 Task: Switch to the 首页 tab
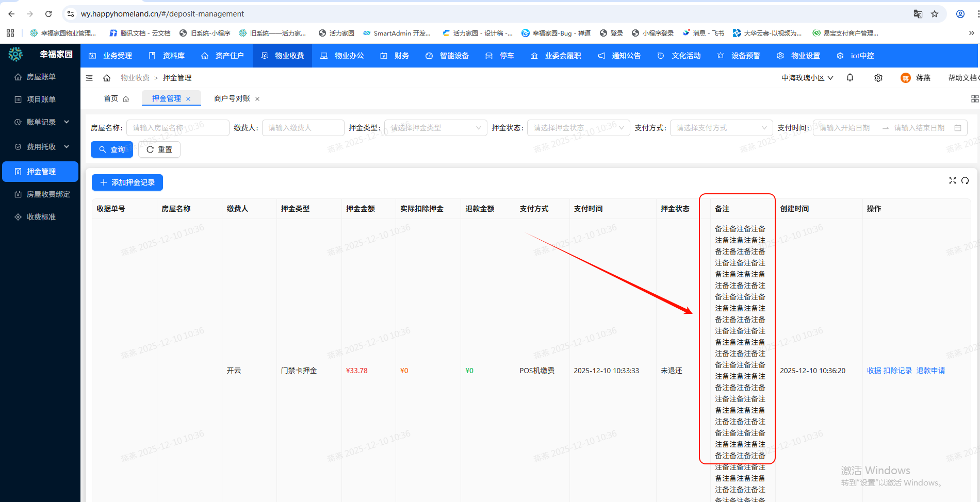(x=111, y=98)
